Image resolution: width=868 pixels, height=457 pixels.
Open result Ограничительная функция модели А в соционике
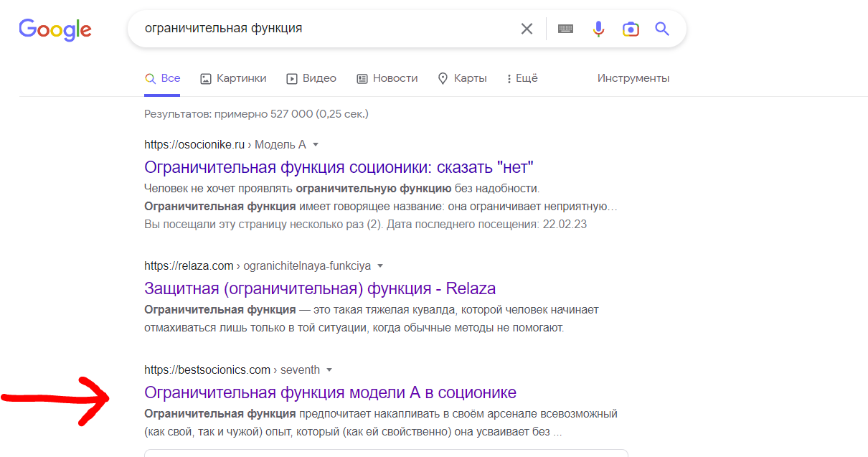pyautogui.click(x=331, y=392)
